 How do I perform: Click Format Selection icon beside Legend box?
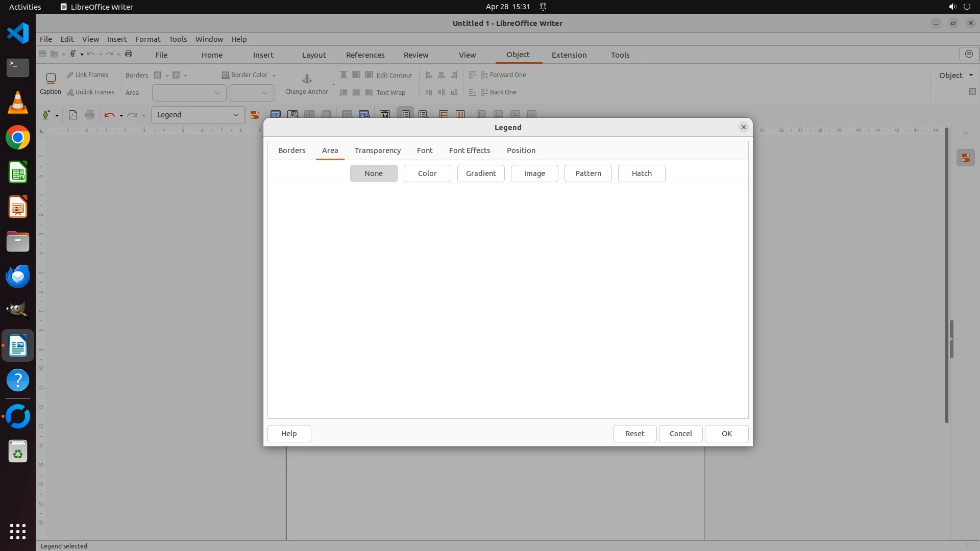254,115
